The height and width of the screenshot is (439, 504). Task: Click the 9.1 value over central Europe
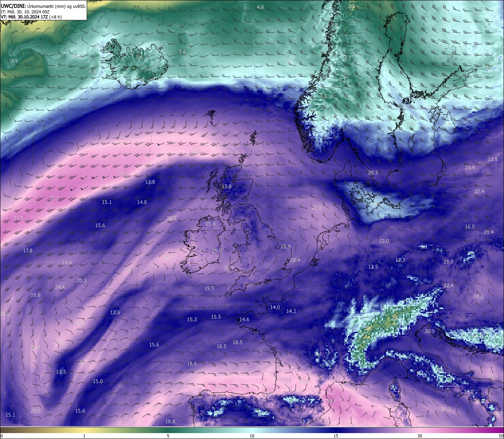[x=424, y=247]
